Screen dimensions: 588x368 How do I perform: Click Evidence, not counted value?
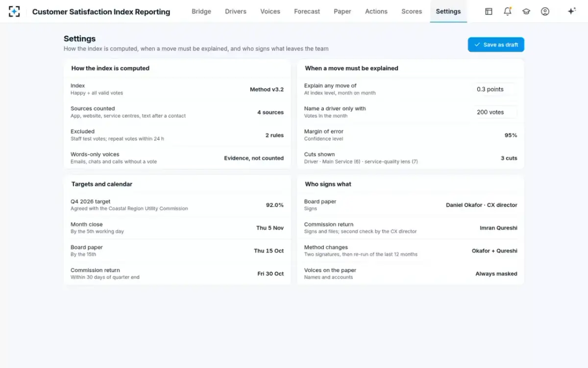(x=254, y=158)
